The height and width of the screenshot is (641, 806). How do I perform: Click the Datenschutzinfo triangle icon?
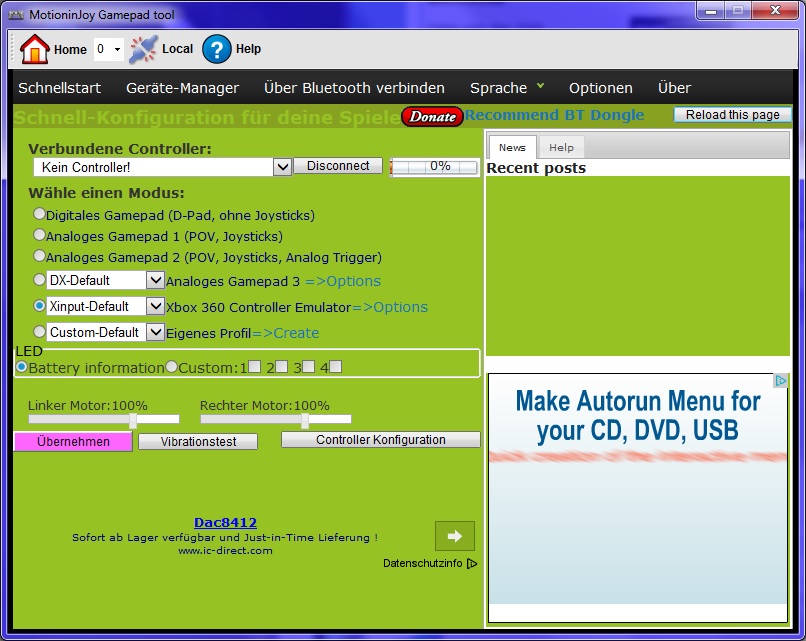coord(472,564)
